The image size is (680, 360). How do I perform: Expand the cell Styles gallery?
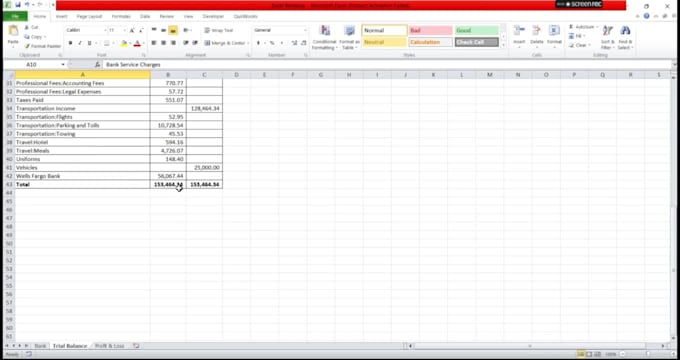click(503, 45)
